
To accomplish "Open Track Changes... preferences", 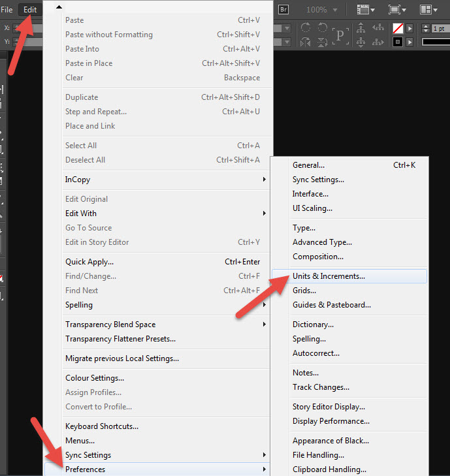I will click(x=349, y=387).
